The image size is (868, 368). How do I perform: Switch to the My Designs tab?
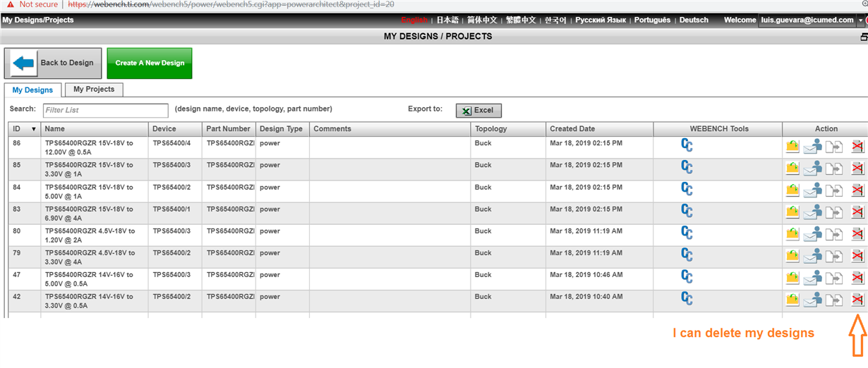point(32,90)
